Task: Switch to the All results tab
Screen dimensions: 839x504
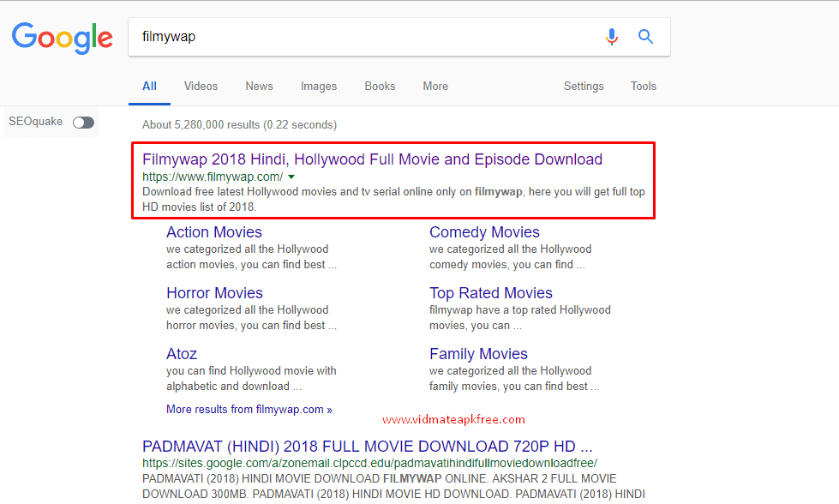Action: 149,86
